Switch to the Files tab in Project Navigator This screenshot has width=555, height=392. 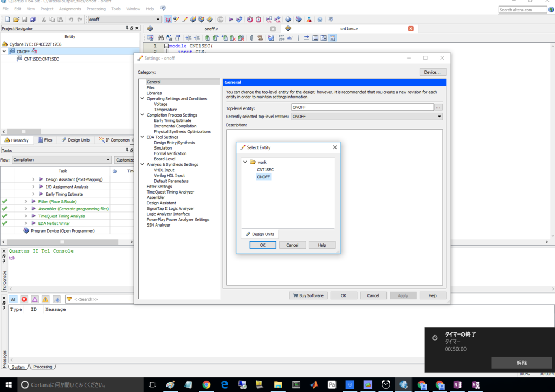(45, 140)
